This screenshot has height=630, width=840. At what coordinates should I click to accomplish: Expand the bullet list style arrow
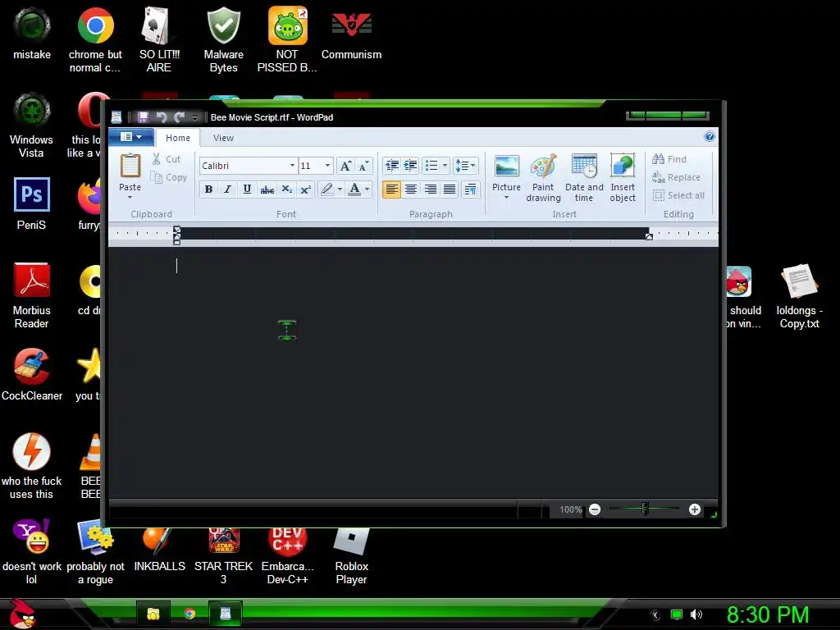tap(445, 166)
